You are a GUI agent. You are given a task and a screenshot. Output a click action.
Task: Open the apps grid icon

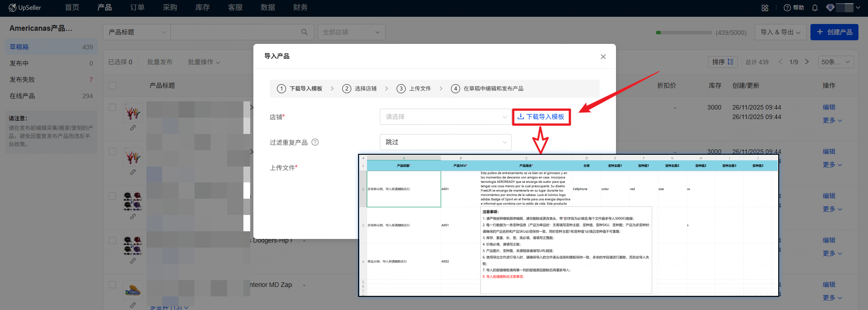coord(765,8)
